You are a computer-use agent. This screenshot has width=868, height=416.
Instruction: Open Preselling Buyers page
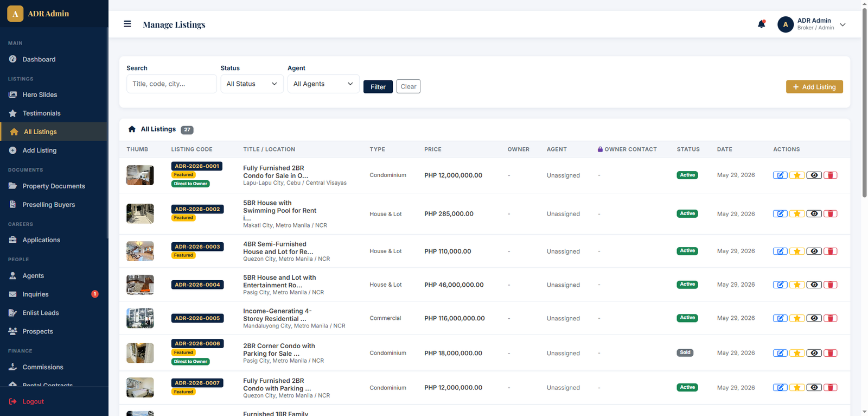click(x=54, y=205)
